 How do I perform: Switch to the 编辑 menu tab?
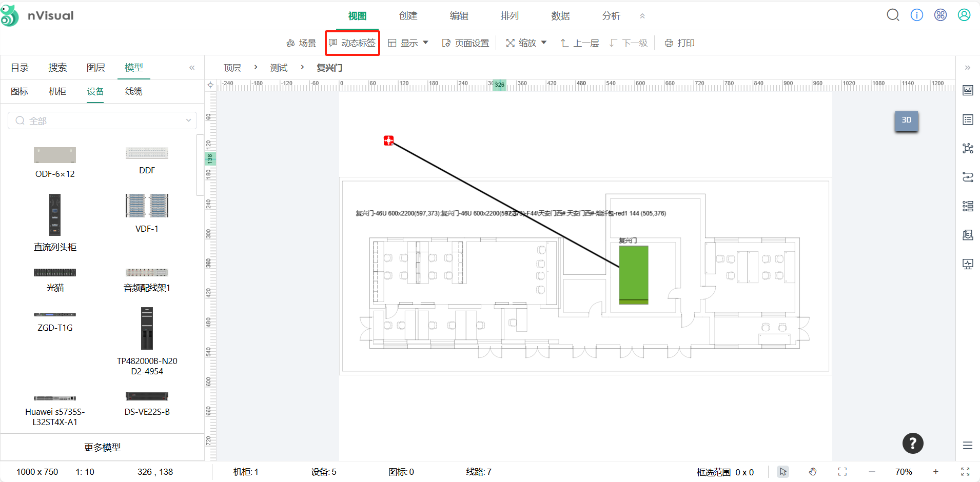[x=459, y=16]
